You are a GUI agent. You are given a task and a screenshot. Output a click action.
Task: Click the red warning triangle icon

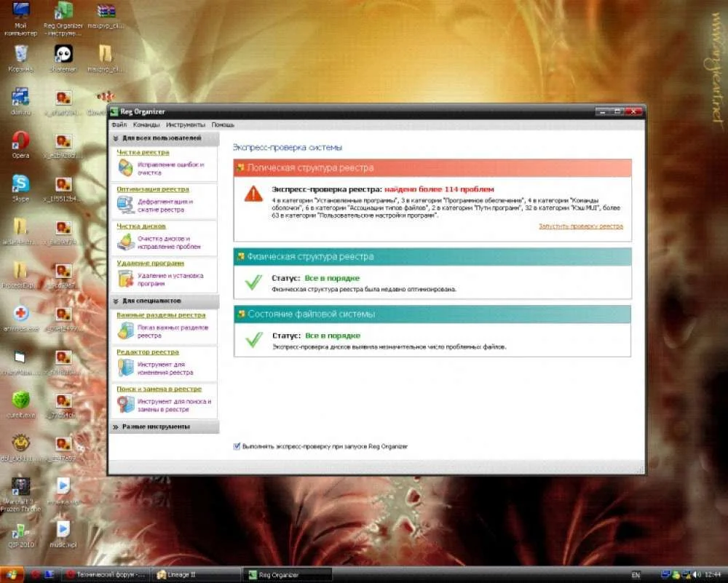tap(253, 194)
